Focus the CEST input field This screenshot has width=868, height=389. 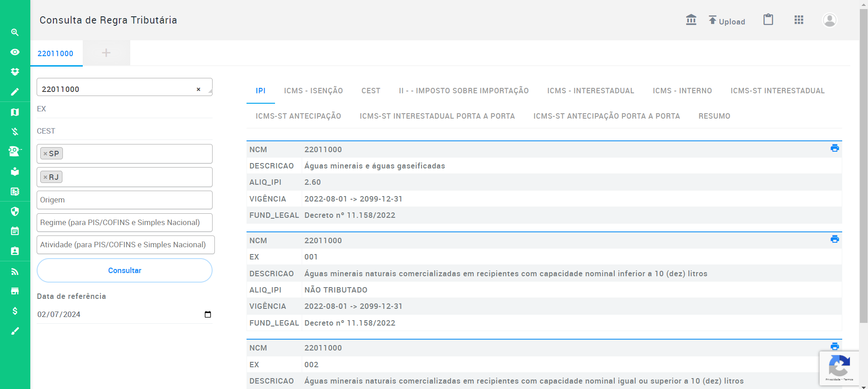point(124,131)
